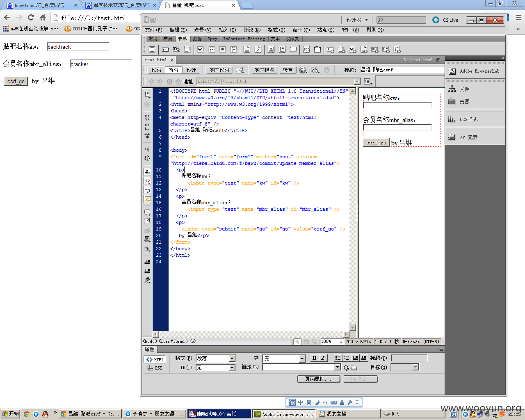This screenshot has height=420, width=525.
Task: Toggle italic formatting in the properties panel
Action: tap(323, 358)
